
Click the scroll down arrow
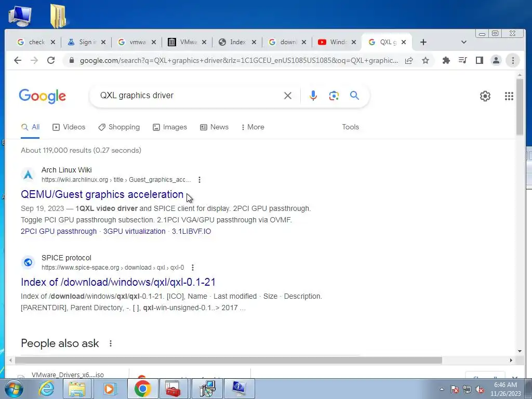[520, 351]
